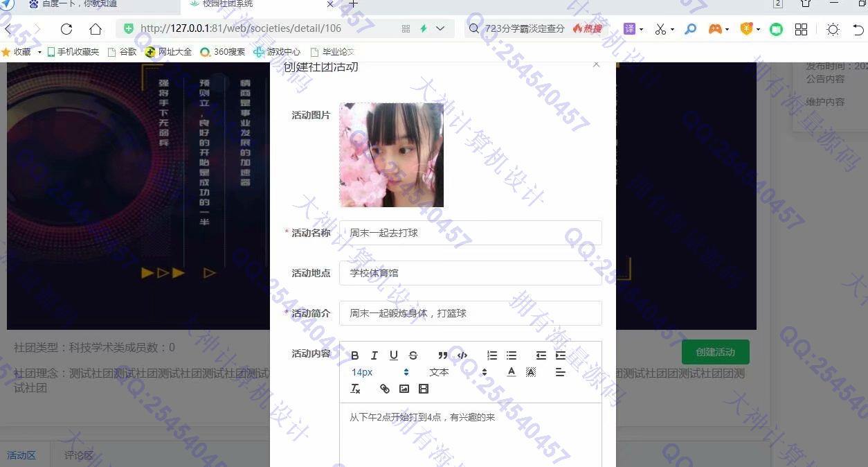Go to the browser home page
The height and width of the screenshot is (467, 868).
96,29
